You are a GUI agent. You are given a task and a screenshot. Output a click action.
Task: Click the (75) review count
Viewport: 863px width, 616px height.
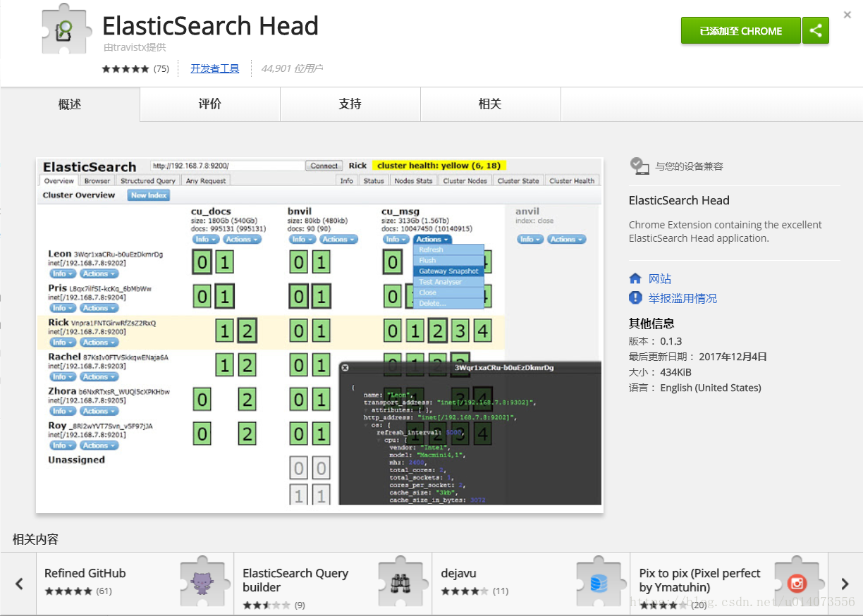[x=161, y=68]
